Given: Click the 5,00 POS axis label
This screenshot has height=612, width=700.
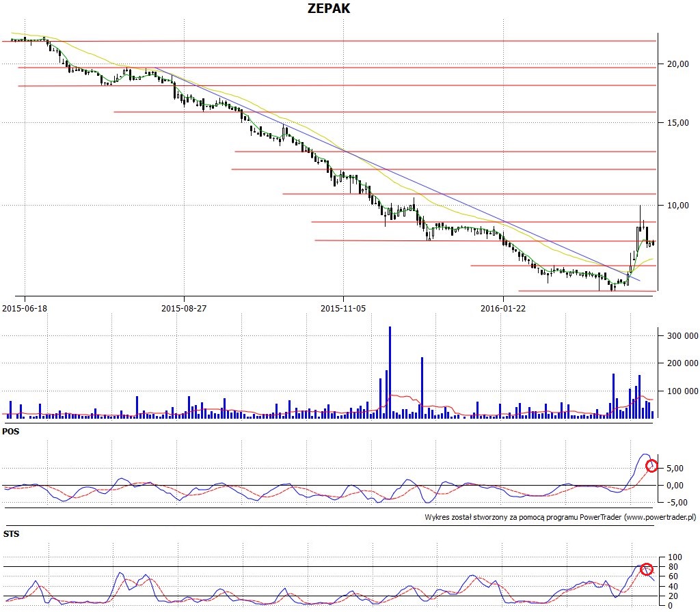Looking at the screenshot, I should point(675,469).
